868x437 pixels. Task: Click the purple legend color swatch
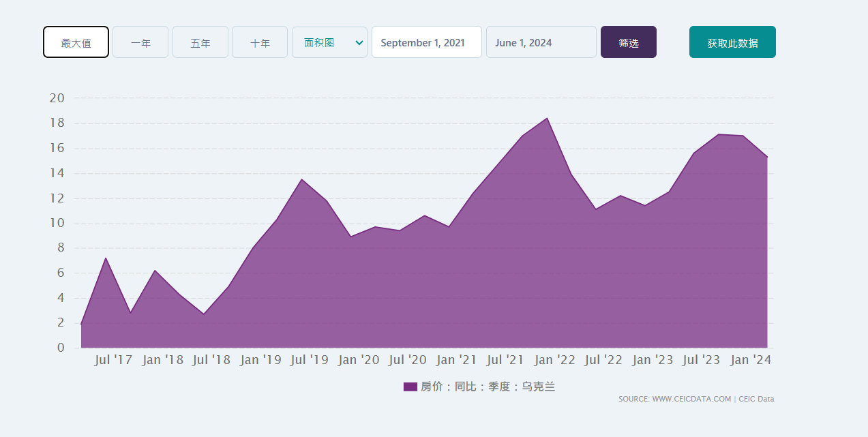coord(410,387)
